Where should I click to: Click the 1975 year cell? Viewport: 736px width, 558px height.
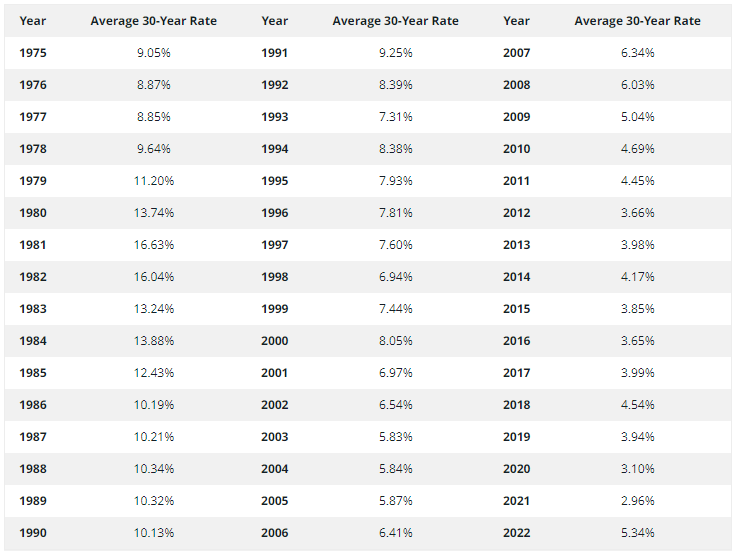(33, 53)
